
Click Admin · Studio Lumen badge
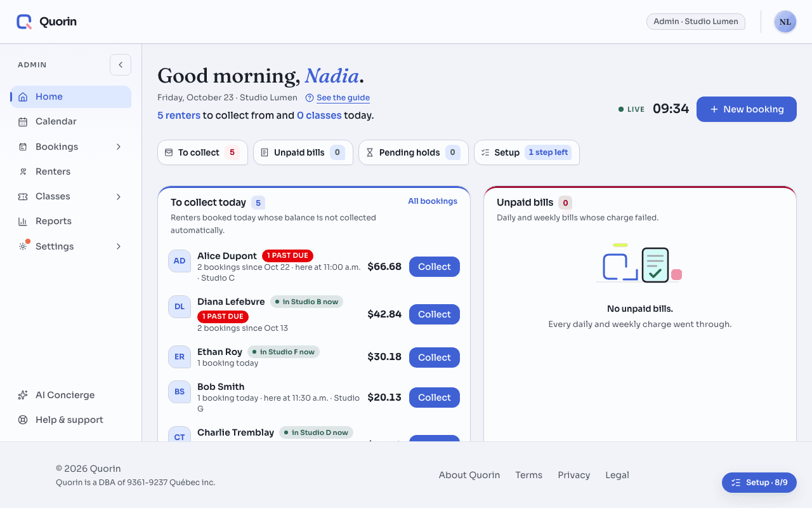point(696,22)
